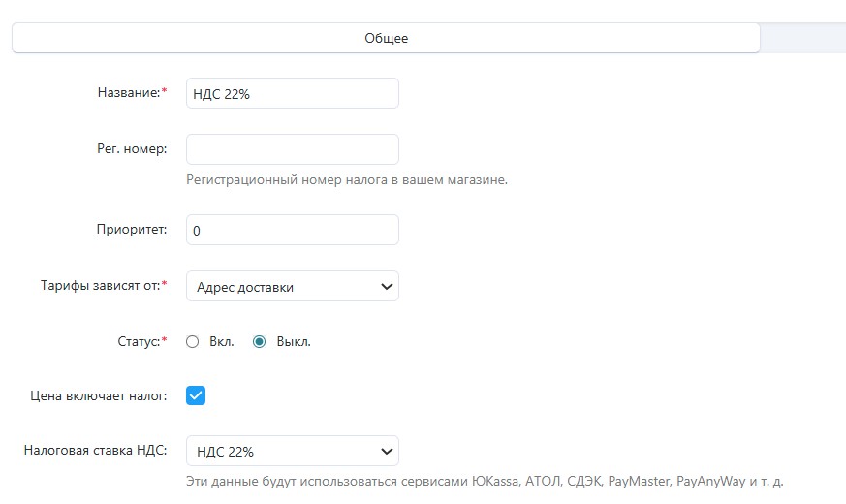Click the Цена включает налог: label text
846x504 pixels.
point(99,394)
